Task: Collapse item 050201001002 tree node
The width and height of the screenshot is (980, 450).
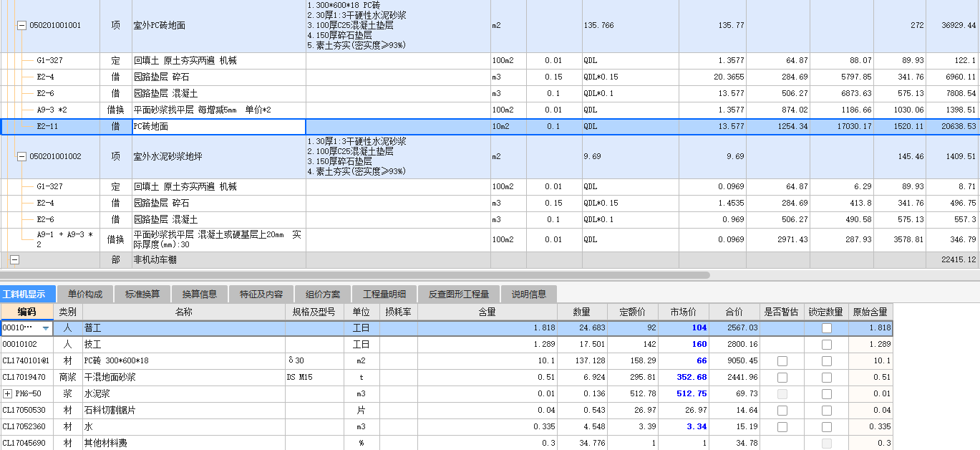Action: click(x=21, y=156)
